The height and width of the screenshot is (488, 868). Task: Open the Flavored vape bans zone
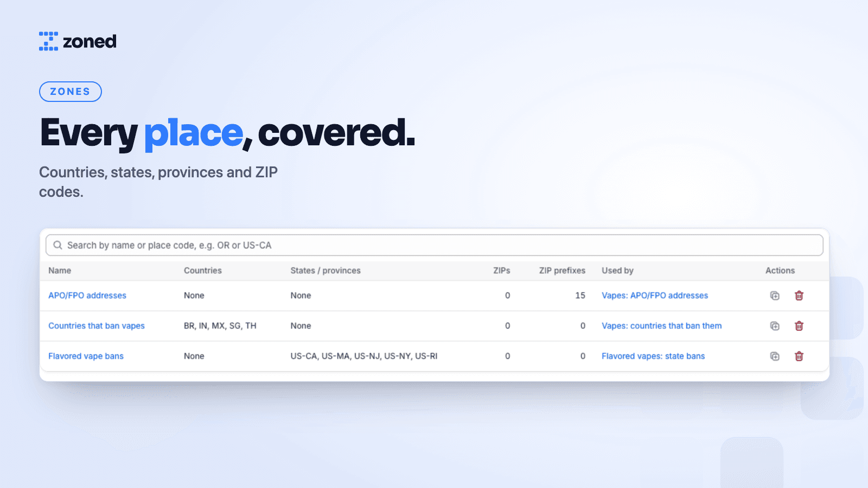86,356
